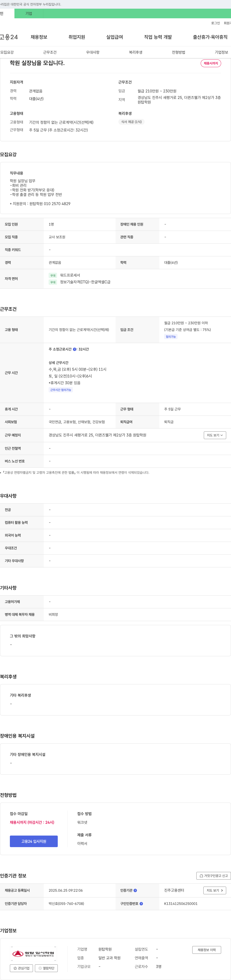Click the 채용시까지 badge

(x=211, y=63)
